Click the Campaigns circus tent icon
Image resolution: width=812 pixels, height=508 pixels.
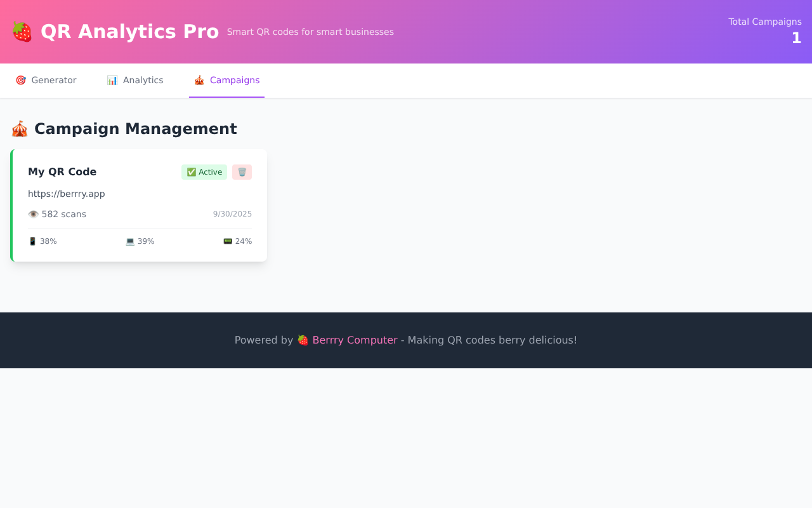(199, 80)
